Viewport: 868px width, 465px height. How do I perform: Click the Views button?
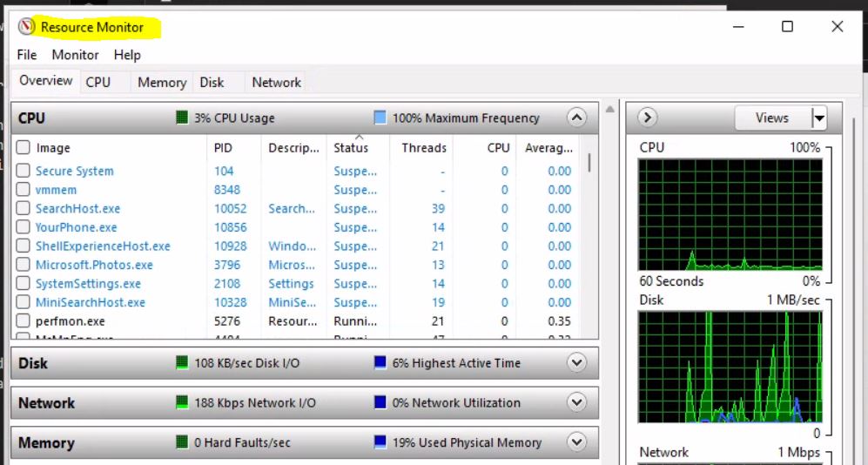tap(773, 118)
